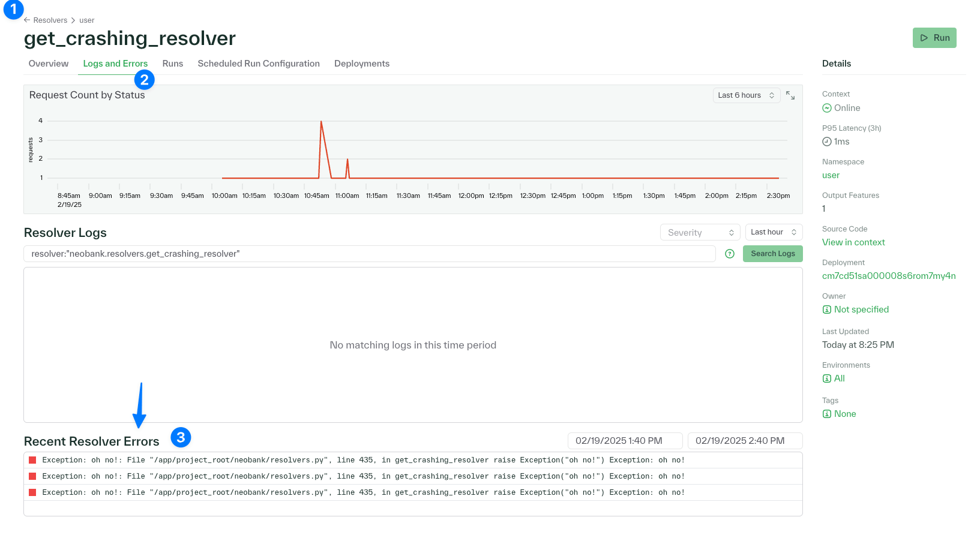Viewport: 980px width, 556px height.
Task: Click the info icon beside Not specified owner
Action: [826, 309]
